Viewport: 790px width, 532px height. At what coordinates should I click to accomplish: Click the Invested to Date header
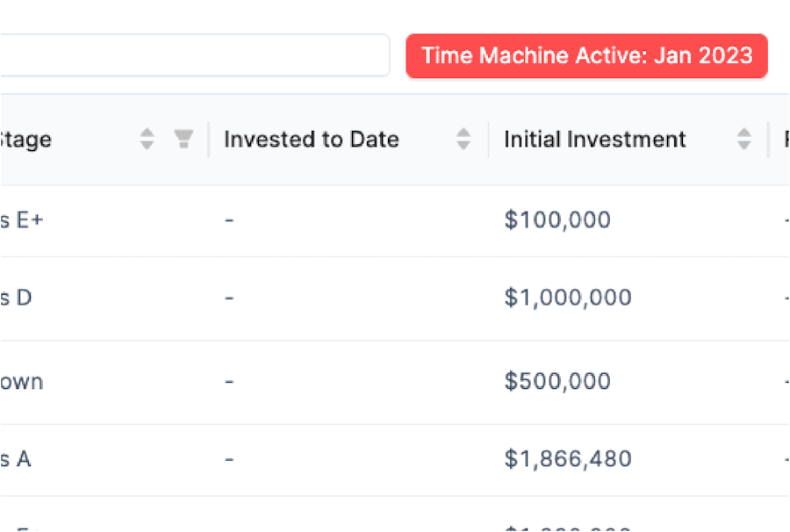point(312,139)
